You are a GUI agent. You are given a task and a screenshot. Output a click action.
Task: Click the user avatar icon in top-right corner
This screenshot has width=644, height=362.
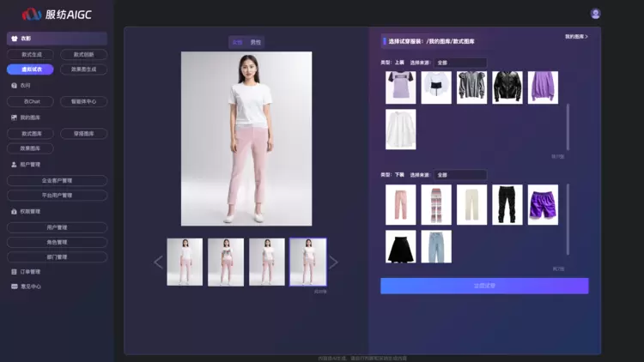596,14
